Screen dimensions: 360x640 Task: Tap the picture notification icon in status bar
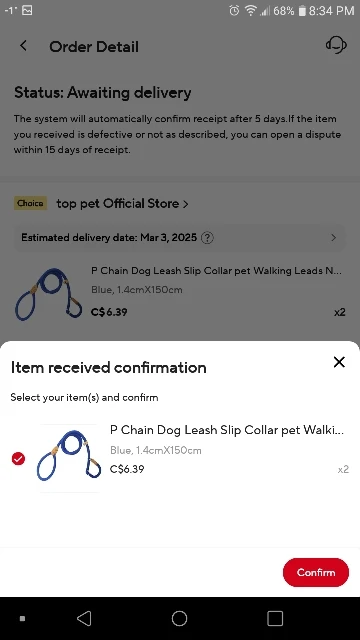tap(27, 11)
